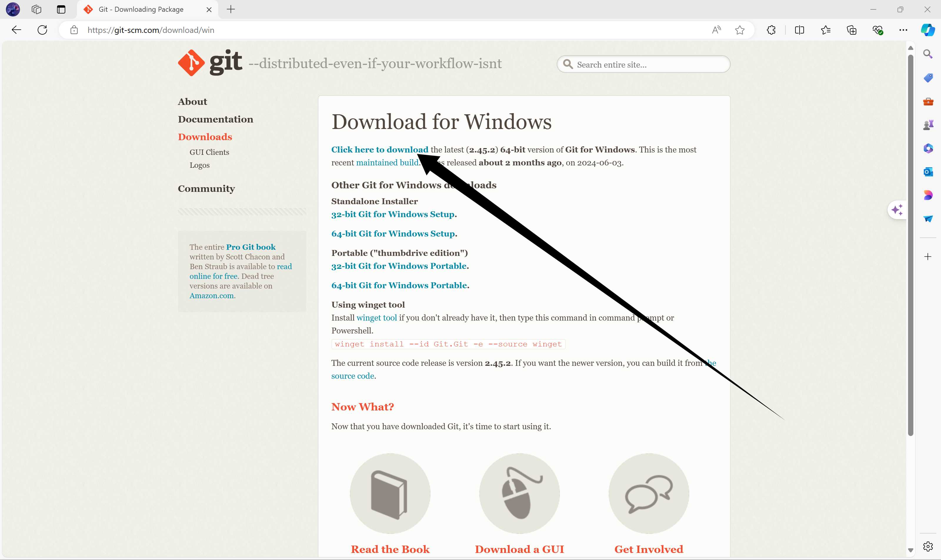
Task: Click the Git logo icon
Action: 191,63
